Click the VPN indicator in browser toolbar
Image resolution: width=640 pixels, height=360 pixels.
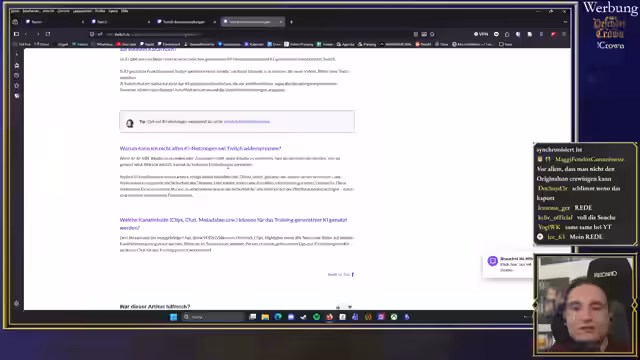[481, 34]
